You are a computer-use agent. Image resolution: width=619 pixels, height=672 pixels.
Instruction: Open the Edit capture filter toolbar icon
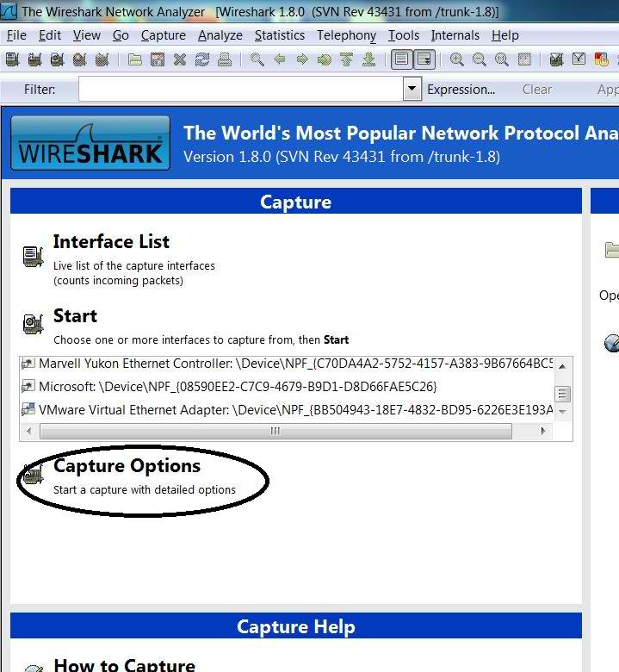[x=556, y=59]
